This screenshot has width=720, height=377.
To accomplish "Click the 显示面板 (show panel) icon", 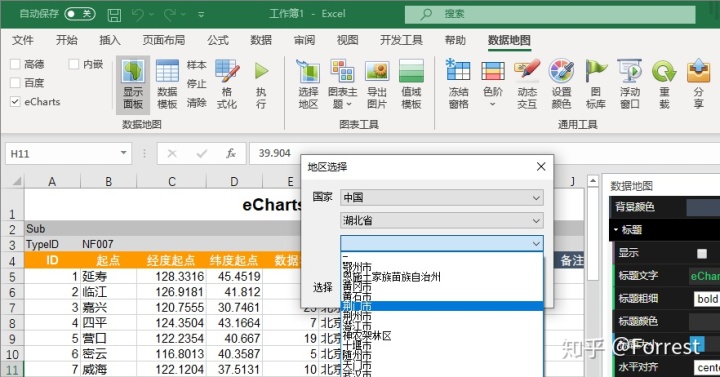I will coord(133,85).
